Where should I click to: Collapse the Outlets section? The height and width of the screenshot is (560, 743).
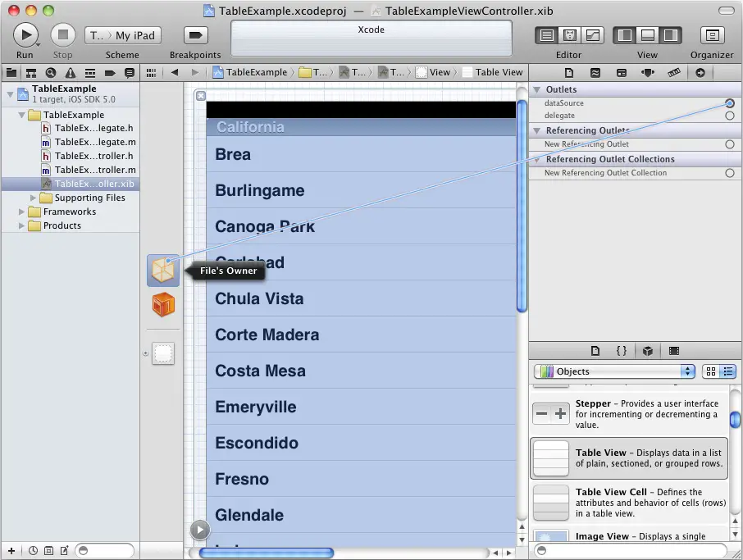click(x=537, y=89)
